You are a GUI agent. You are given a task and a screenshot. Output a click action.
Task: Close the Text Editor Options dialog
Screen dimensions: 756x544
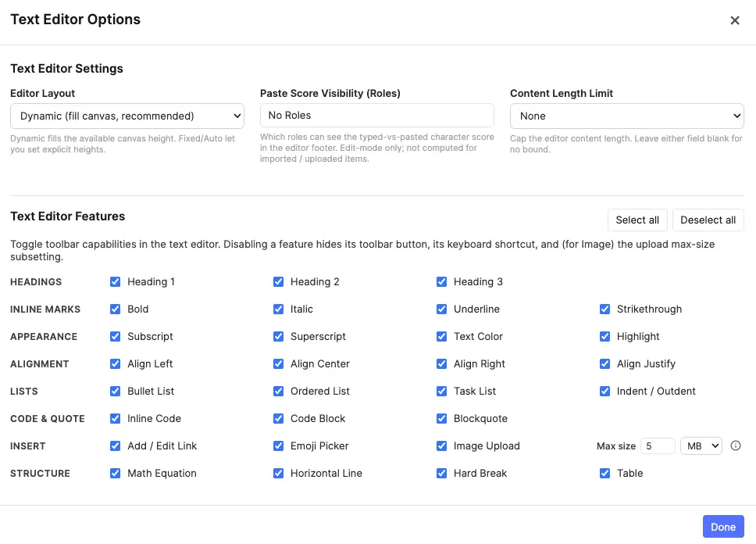point(734,20)
